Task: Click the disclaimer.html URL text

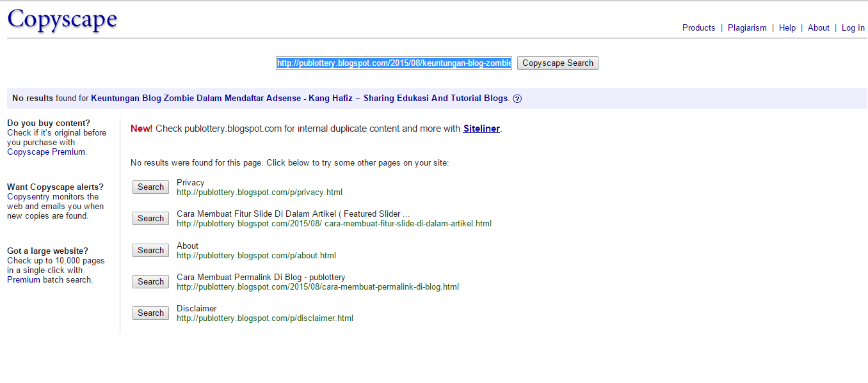Action: pyautogui.click(x=265, y=318)
